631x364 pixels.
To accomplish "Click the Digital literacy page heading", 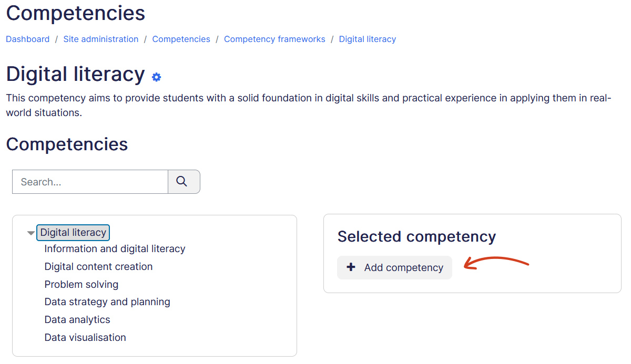I will point(75,75).
